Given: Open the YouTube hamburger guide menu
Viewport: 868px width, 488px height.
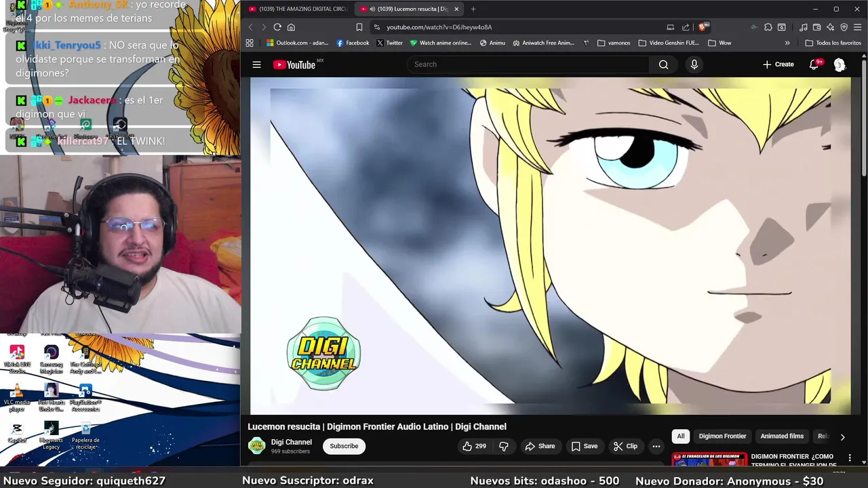Looking at the screenshot, I should click(256, 64).
